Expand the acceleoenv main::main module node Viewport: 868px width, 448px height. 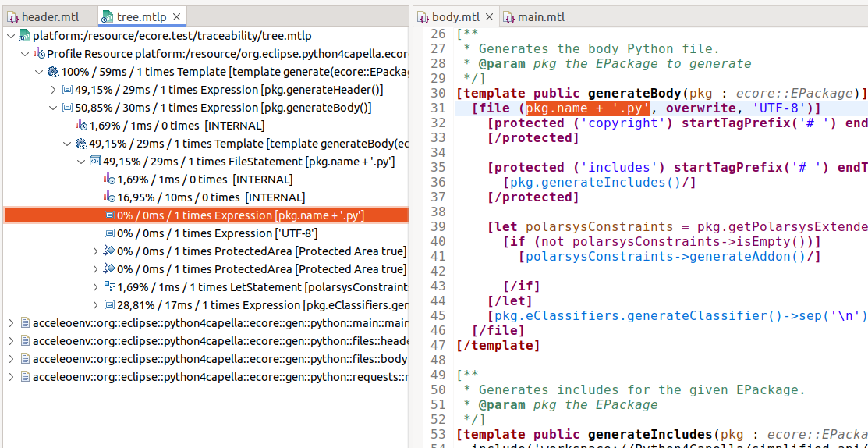tap(11, 323)
